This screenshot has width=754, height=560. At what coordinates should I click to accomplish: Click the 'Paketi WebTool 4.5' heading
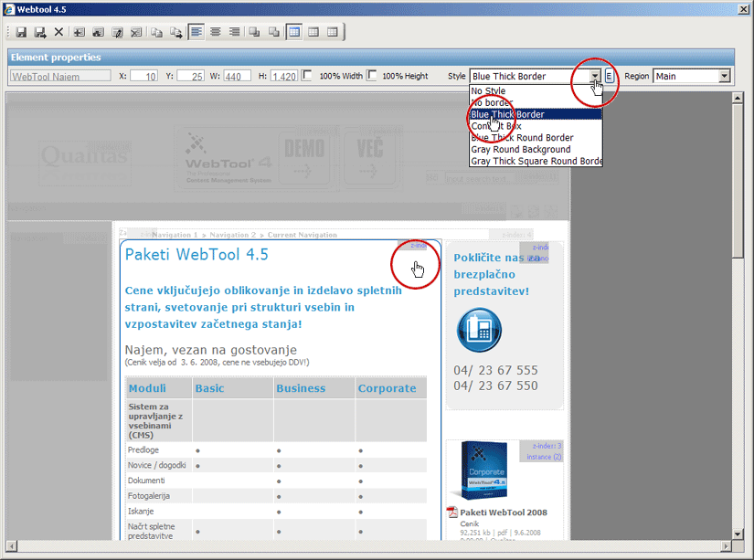coord(196,254)
